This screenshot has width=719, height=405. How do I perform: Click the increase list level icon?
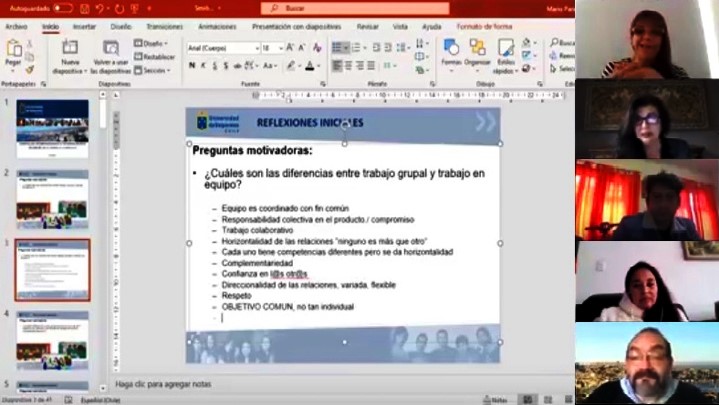[x=388, y=47]
